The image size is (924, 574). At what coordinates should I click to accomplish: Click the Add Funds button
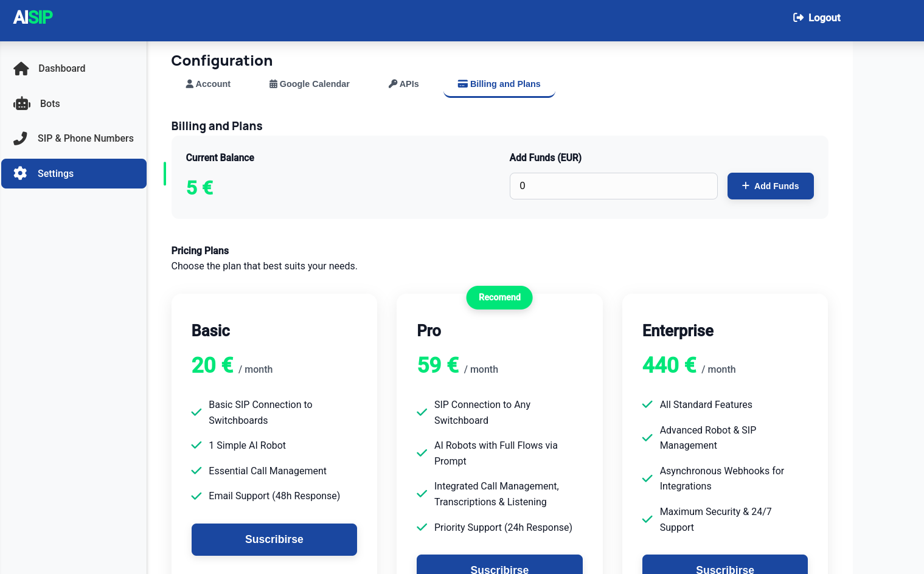770,185
